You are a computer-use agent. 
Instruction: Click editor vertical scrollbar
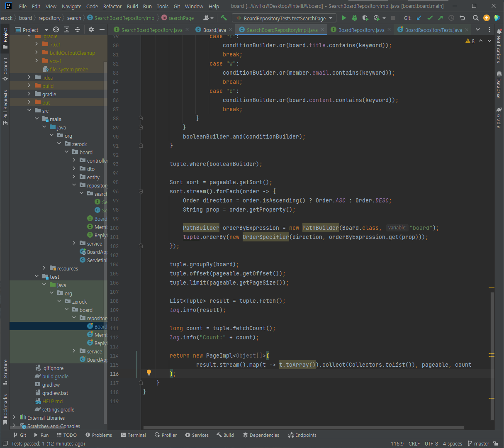click(x=492, y=357)
